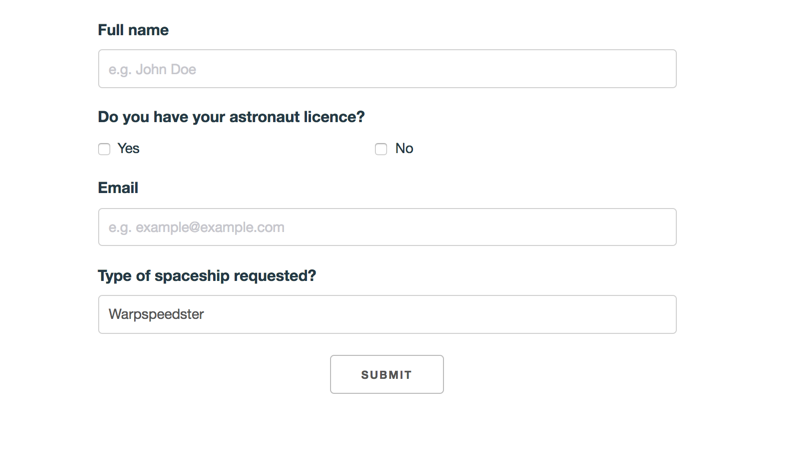The width and height of the screenshot is (800, 473).
Task: Click the example@example.com placeholder text
Action: (197, 227)
